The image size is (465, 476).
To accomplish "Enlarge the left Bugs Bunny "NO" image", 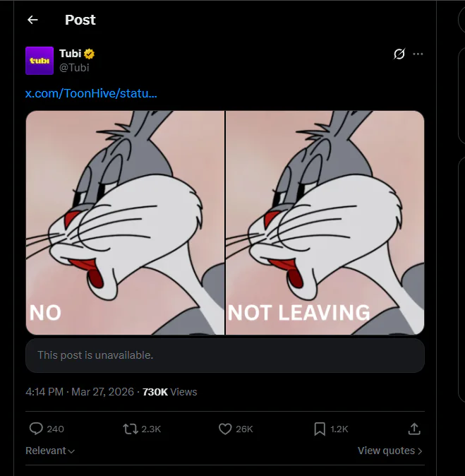I will coord(125,222).
